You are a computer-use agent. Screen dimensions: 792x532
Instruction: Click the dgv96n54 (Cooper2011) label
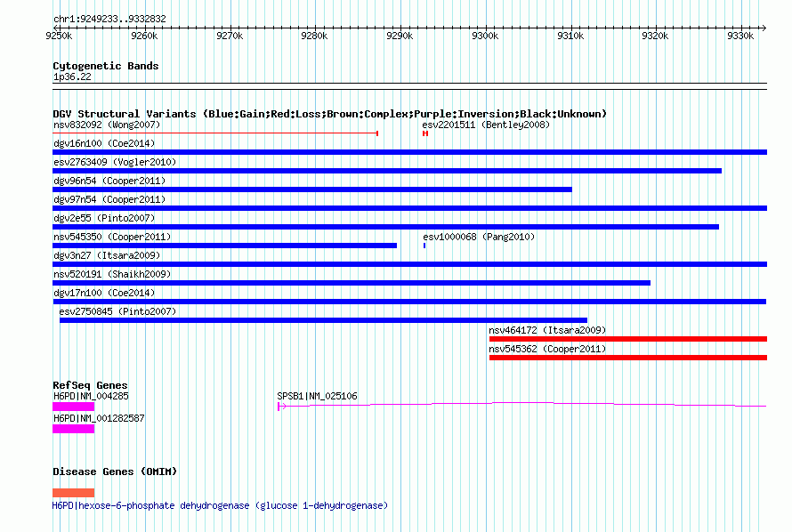click(109, 181)
